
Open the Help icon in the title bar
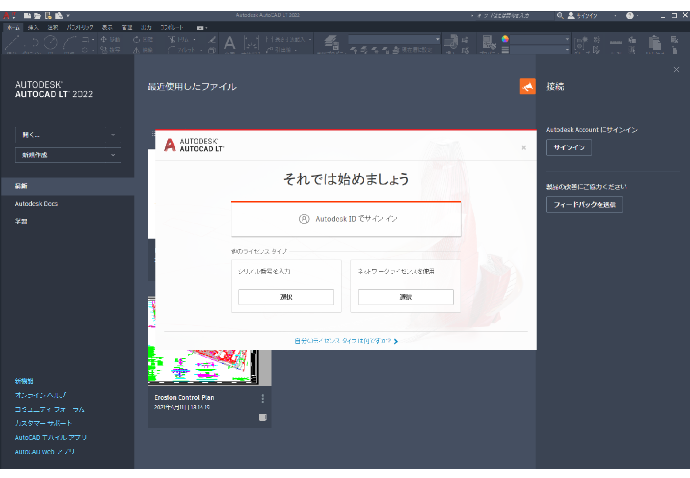[x=629, y=16]
